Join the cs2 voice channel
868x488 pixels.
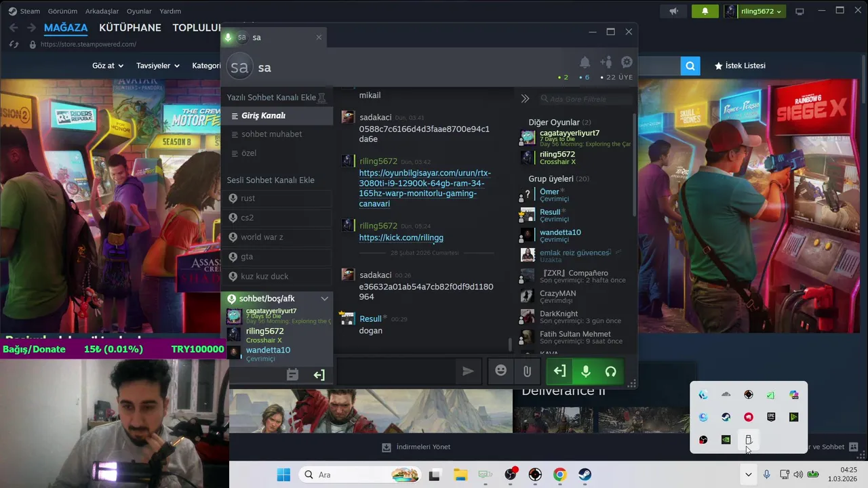277,218
